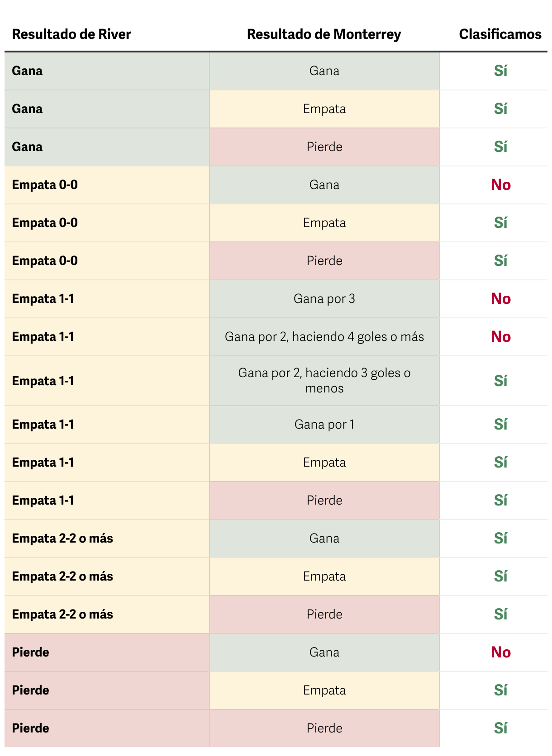Select the cell 'Gana por 2, haciendo 4 goles o más'

click(x=324, y=337)
